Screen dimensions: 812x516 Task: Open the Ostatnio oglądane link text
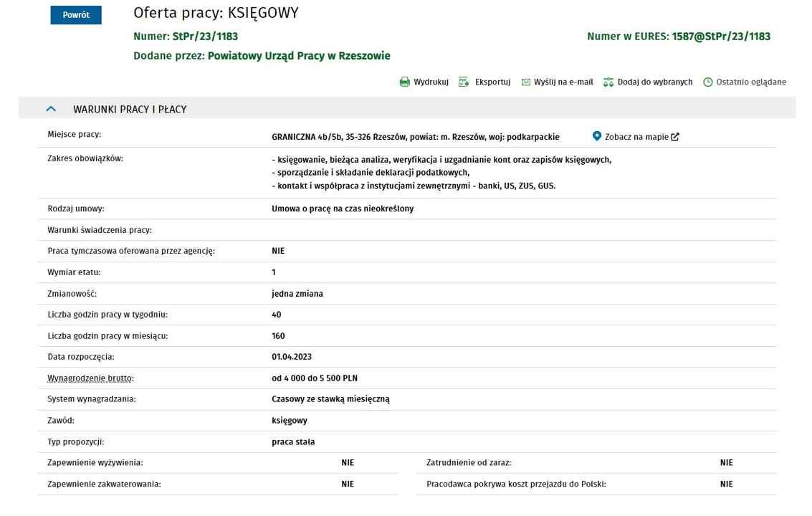[751, 82]
